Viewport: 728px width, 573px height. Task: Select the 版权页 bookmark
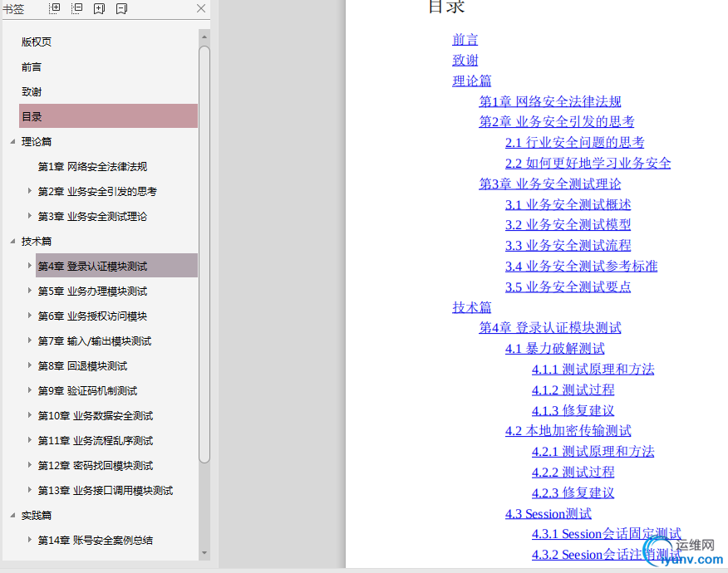[x=37, y=42]
